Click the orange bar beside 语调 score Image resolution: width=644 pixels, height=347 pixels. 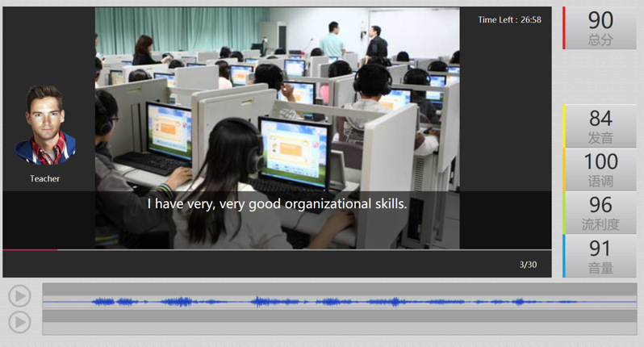click(564, 169)
